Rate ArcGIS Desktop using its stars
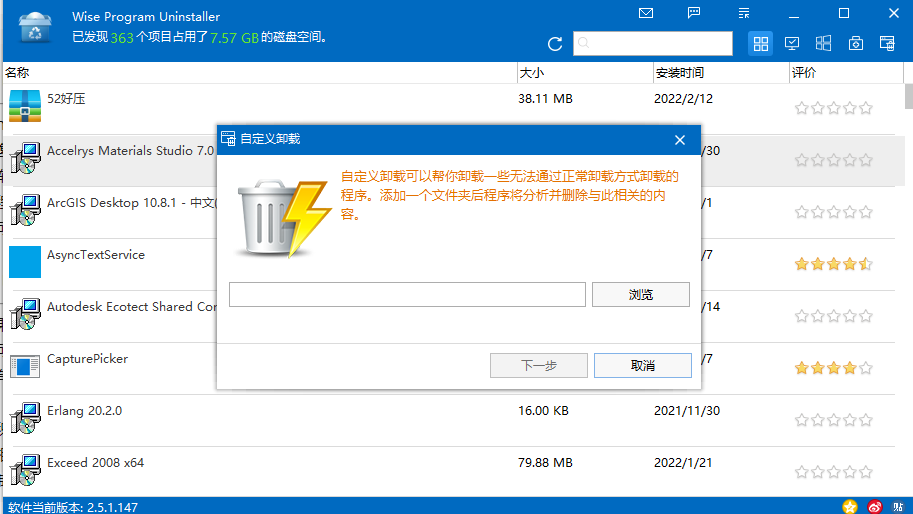The height and width of the screenshot is (514, 913). [834, 212]
